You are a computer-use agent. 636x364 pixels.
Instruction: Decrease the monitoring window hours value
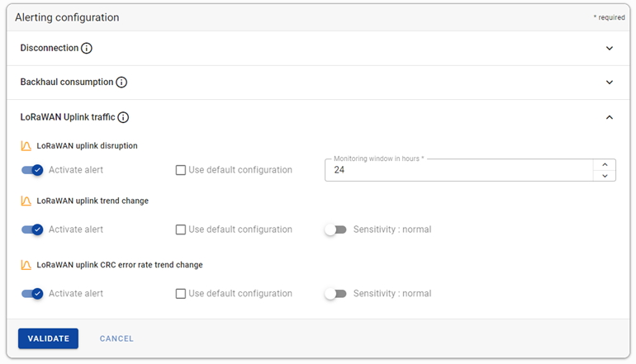point(605,176)
